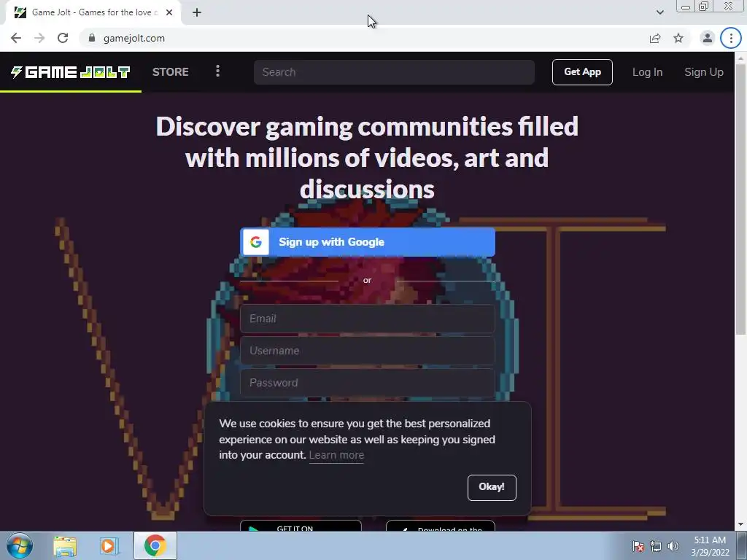The width and height of the screenshot is (747, 560).
Task: Click the browser back arrow
Action: point(16,38)
